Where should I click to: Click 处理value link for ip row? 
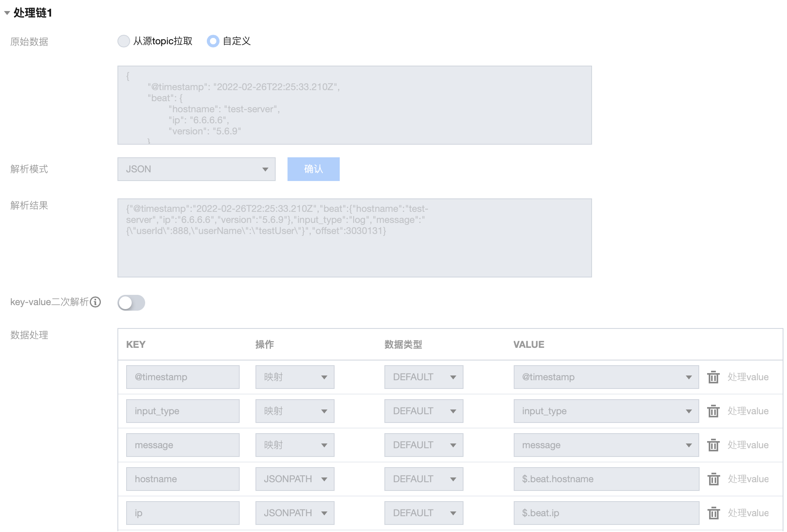pos(748,513)
